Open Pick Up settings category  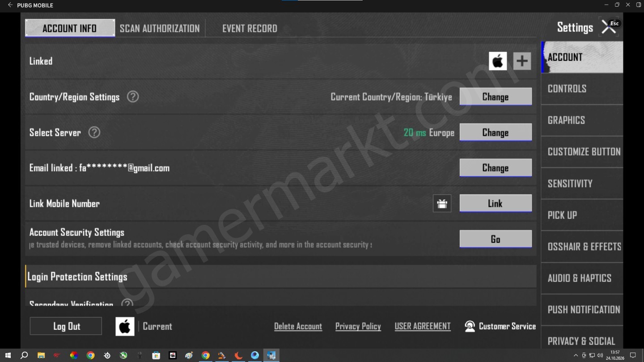582,215
